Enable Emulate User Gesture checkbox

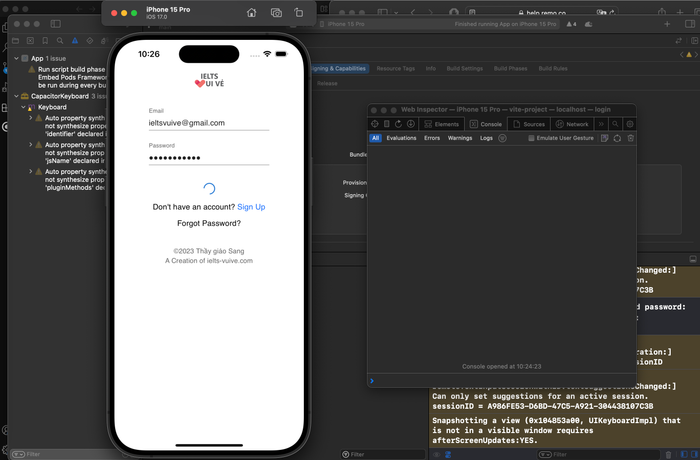[x=531, y=138]
